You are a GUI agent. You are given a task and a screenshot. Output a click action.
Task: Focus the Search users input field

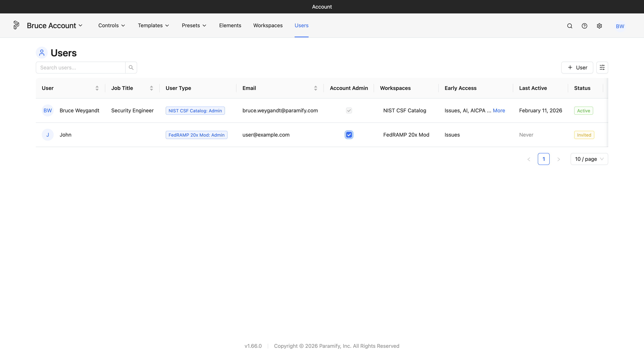[80, 68]
